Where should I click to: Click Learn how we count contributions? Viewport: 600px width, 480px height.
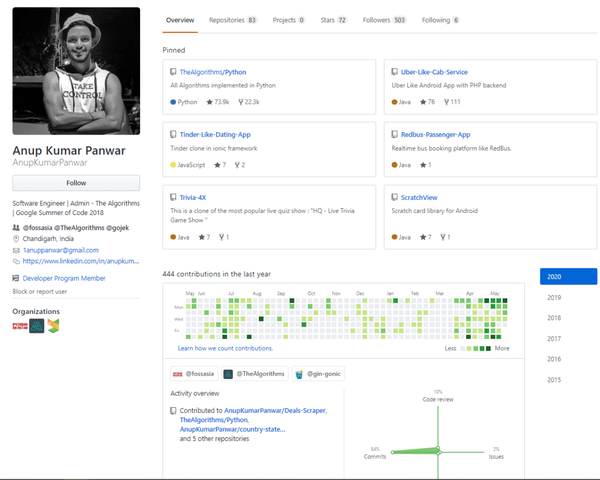(224, 348)
